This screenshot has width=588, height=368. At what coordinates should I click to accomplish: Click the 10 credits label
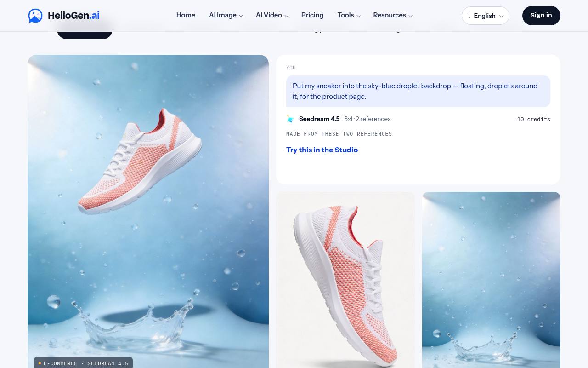pyautogui.click(x=534, y=119)
